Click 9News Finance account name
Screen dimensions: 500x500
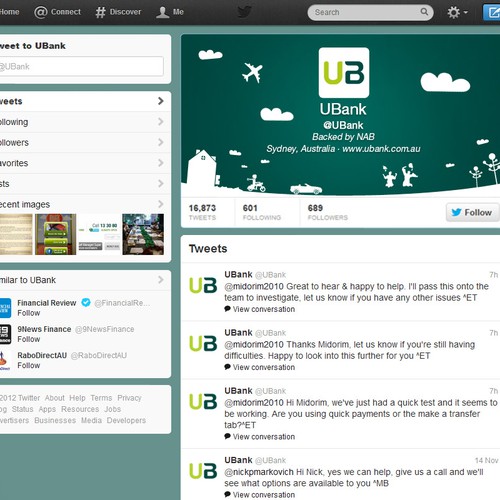click(x=44, y=329)
